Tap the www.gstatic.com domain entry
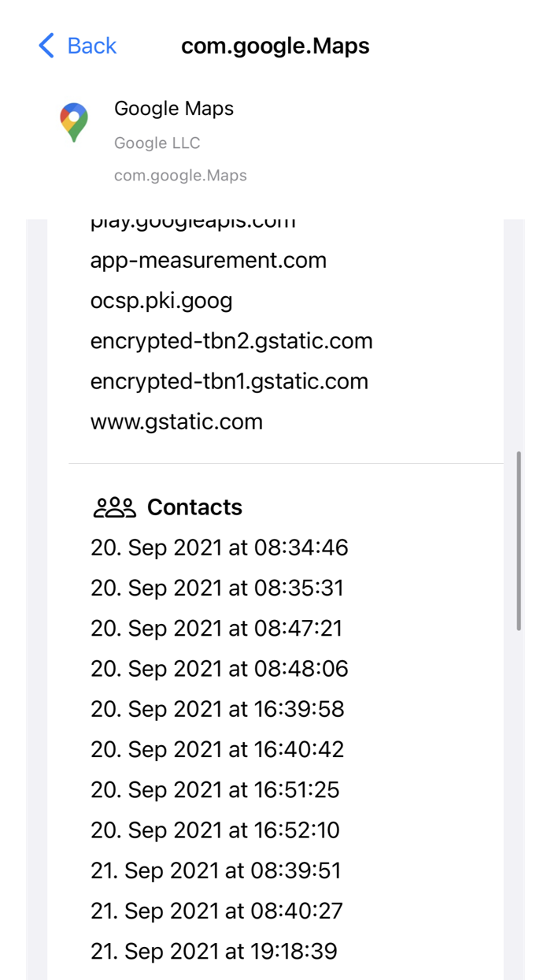The width and height of the screenshot is (551, 980). tap(176, 421)
